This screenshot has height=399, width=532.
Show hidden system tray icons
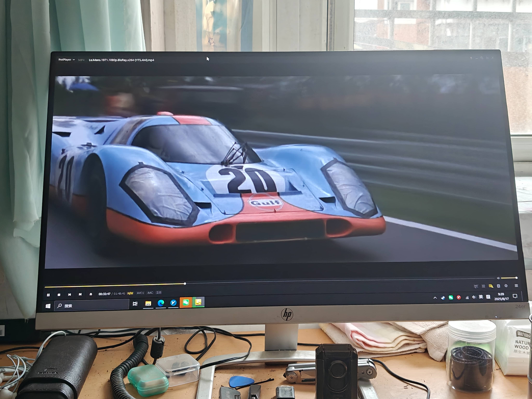435,298
